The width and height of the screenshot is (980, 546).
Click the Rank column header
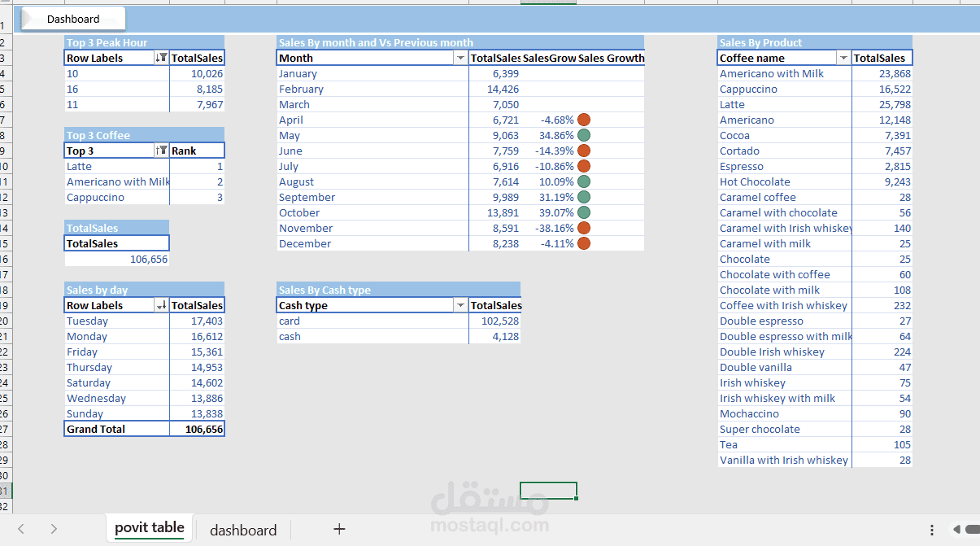(x=197, y=151)
